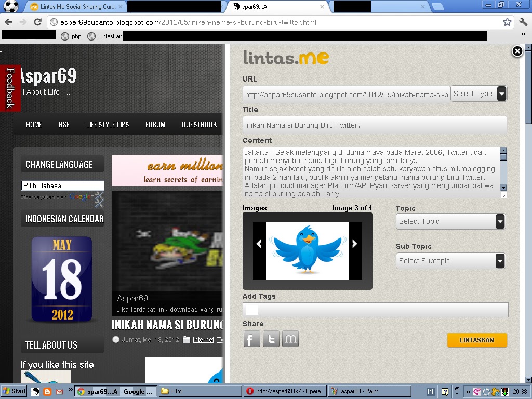Viewport: 532px width, 399px height.
Task: Click the URL input field
Action: (x=346, y=95)
